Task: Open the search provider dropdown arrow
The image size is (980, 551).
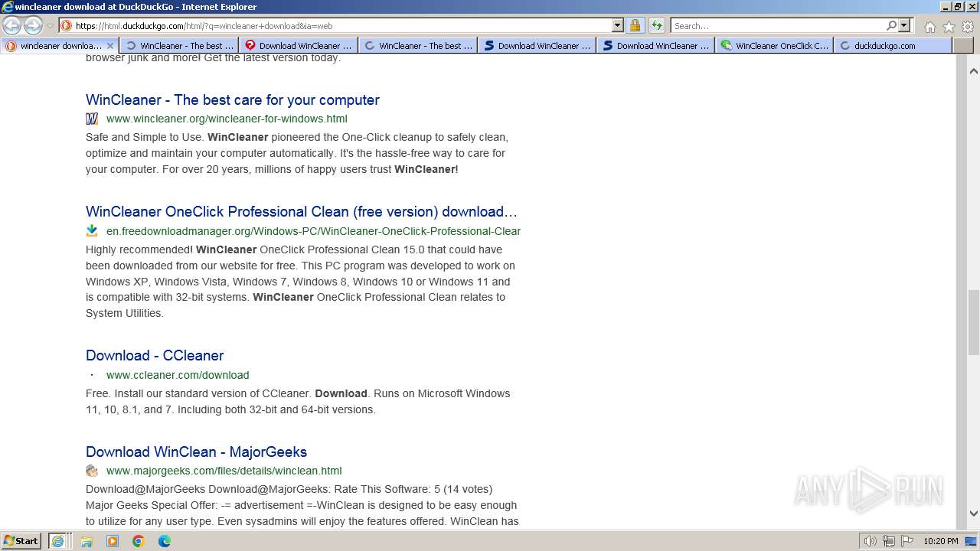Action: click(x=904, y=26)
